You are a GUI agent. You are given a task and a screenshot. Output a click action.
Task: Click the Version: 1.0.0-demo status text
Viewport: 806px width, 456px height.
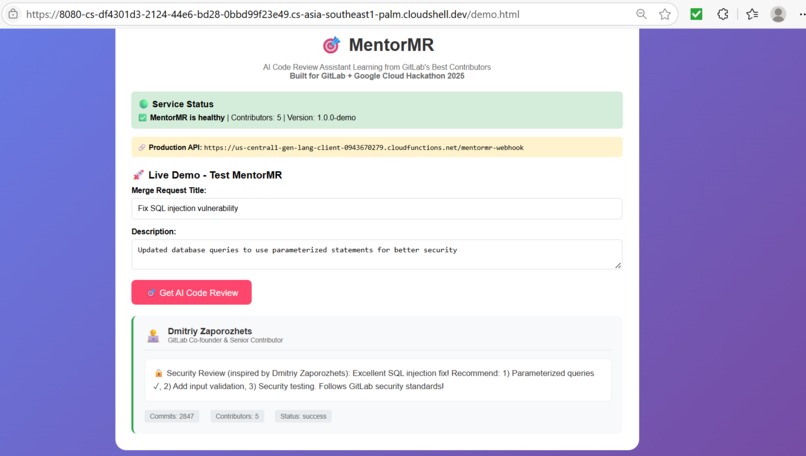[x=321, y=118]
